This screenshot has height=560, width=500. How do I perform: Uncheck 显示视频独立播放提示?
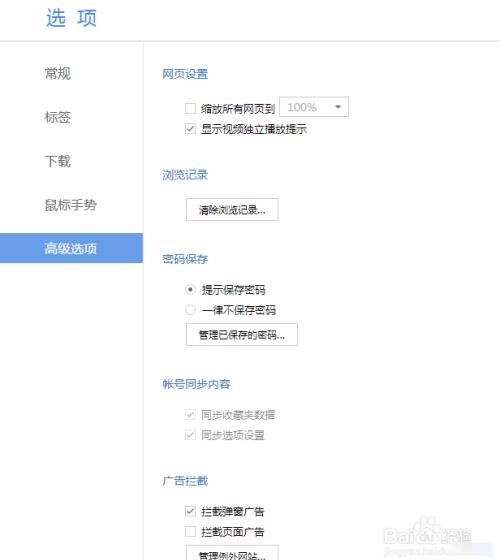coord(190,129)
